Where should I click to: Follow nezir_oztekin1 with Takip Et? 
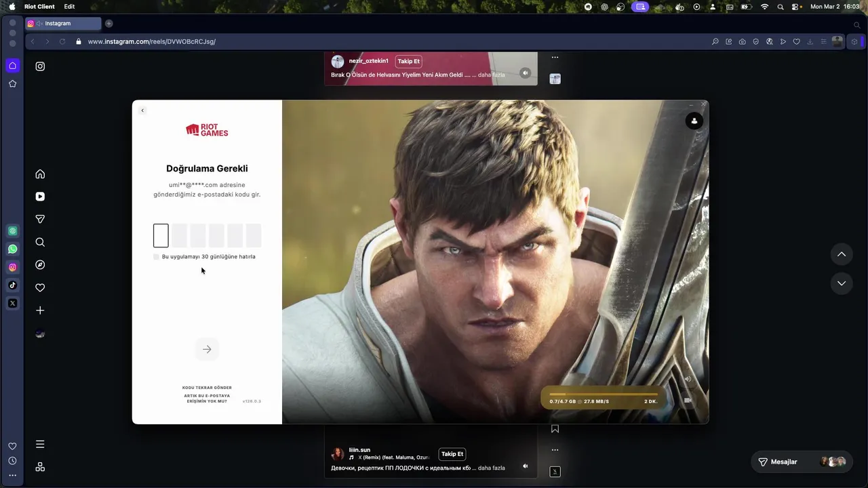(x=409, y=61)
